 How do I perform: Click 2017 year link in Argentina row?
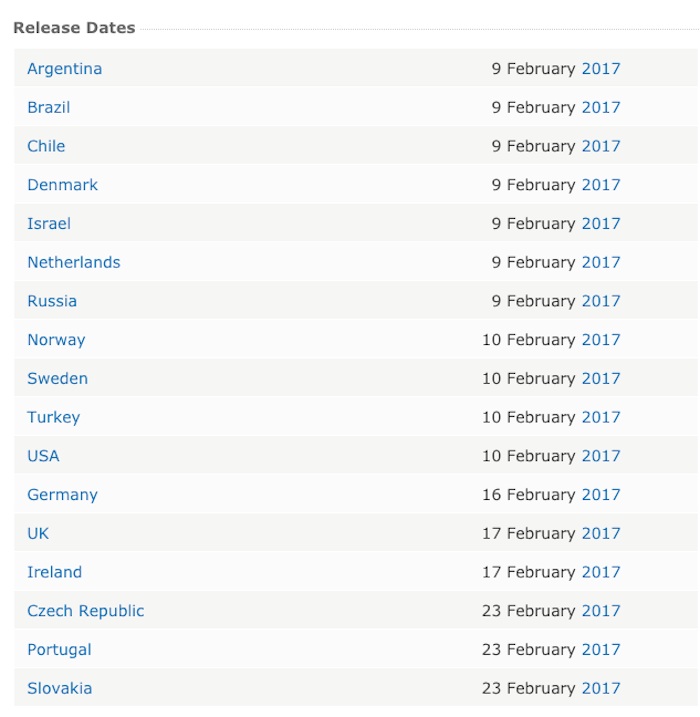click(x=600, y=69)
